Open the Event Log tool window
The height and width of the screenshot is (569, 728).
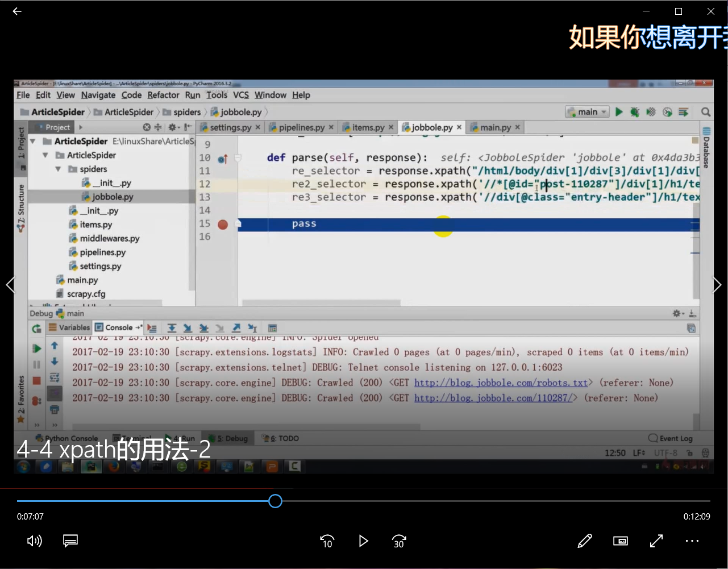pos(671,438)
